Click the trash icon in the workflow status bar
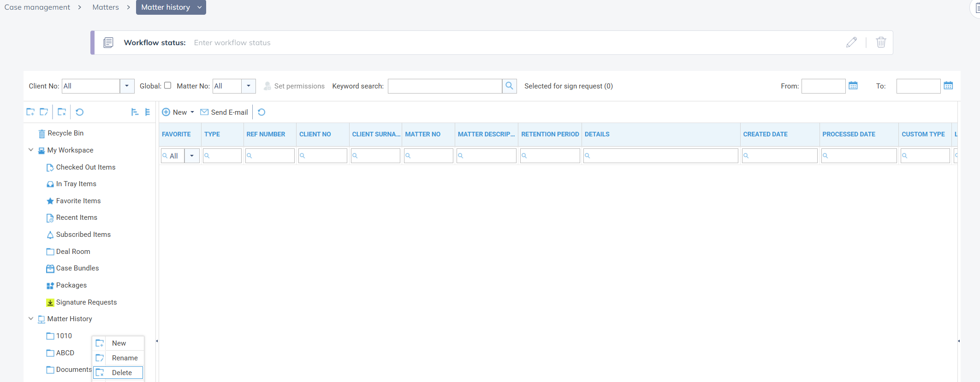This screenshot has width=980, height=382. tap(881, 42)
